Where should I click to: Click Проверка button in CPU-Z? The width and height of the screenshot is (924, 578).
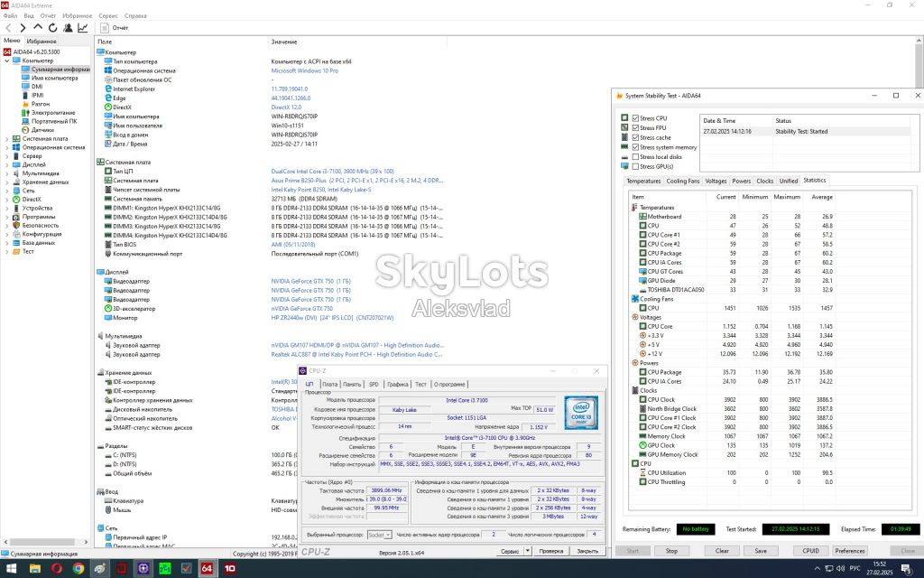point(551,551)
